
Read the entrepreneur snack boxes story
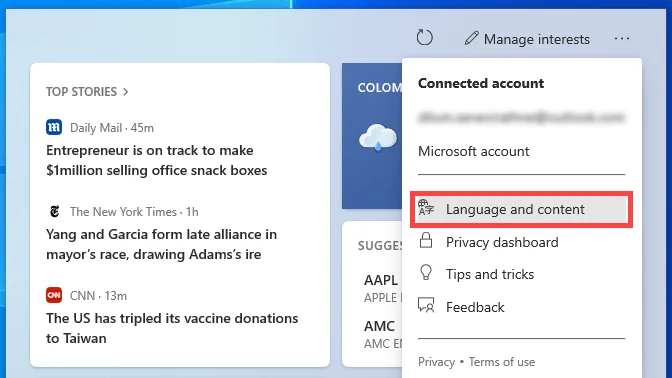pos(156,160)
